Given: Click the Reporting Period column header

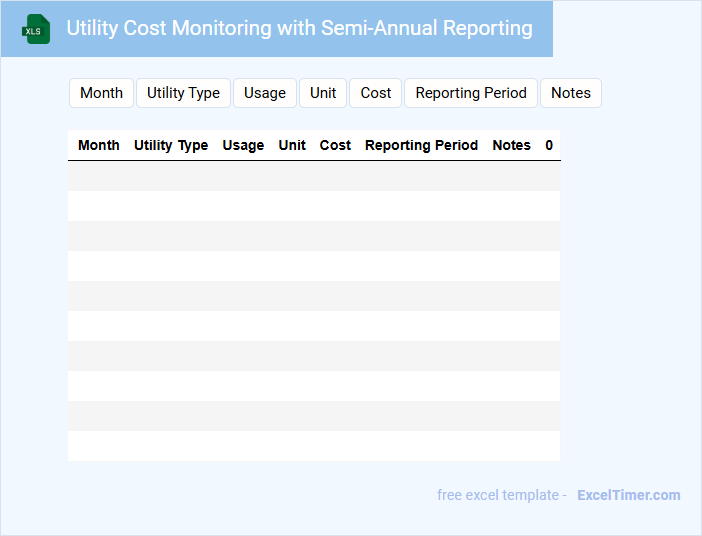Looking at the screenshot, I should [421, 145].
